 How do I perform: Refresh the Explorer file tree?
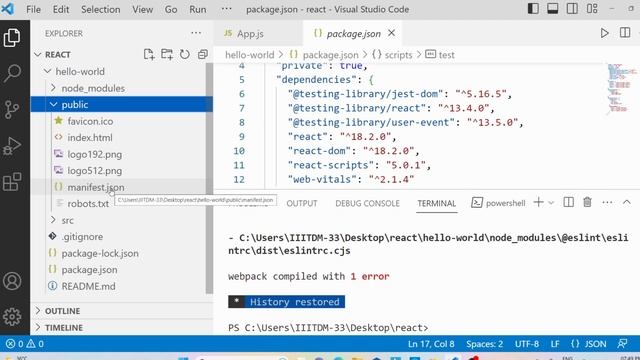click(184, 54)
